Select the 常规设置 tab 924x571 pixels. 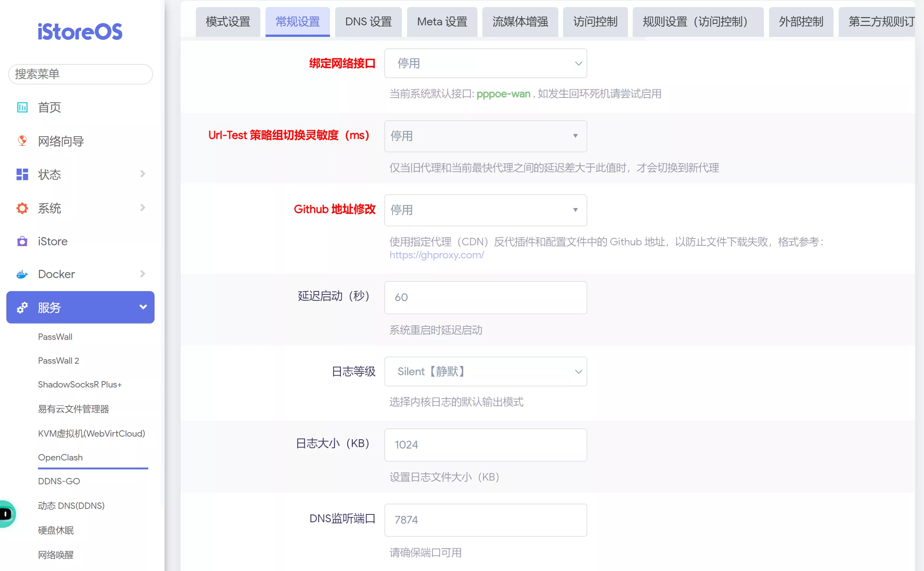pos(298,22)
